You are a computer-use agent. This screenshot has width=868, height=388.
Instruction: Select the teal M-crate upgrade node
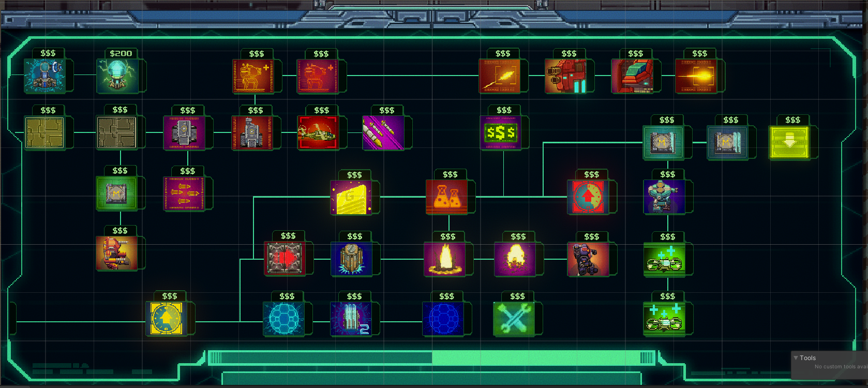tap(664, 142)
